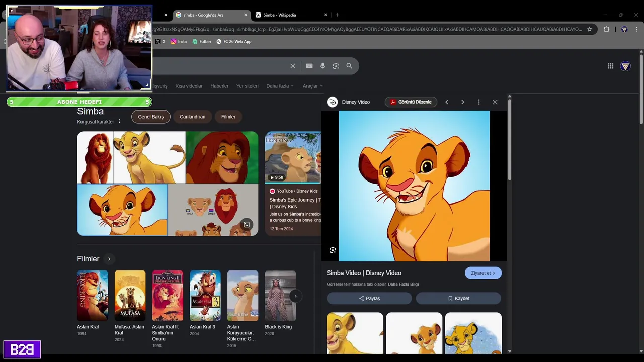This screenshot has width=644, height=362.
Task: Open a new browser tab
Action: (337, 15)
